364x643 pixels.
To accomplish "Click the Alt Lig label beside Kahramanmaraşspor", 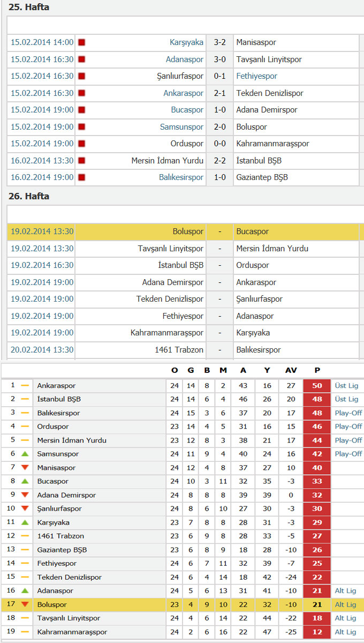I will (x=345, y=632).
